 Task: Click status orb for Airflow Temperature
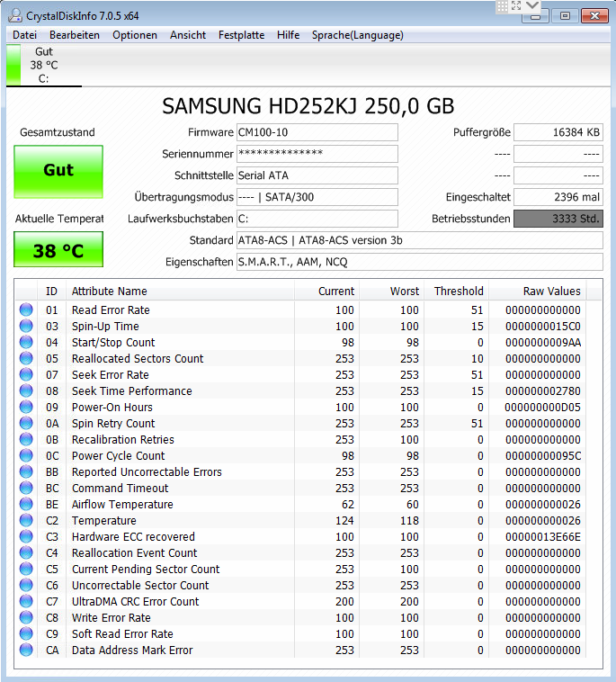26,504
